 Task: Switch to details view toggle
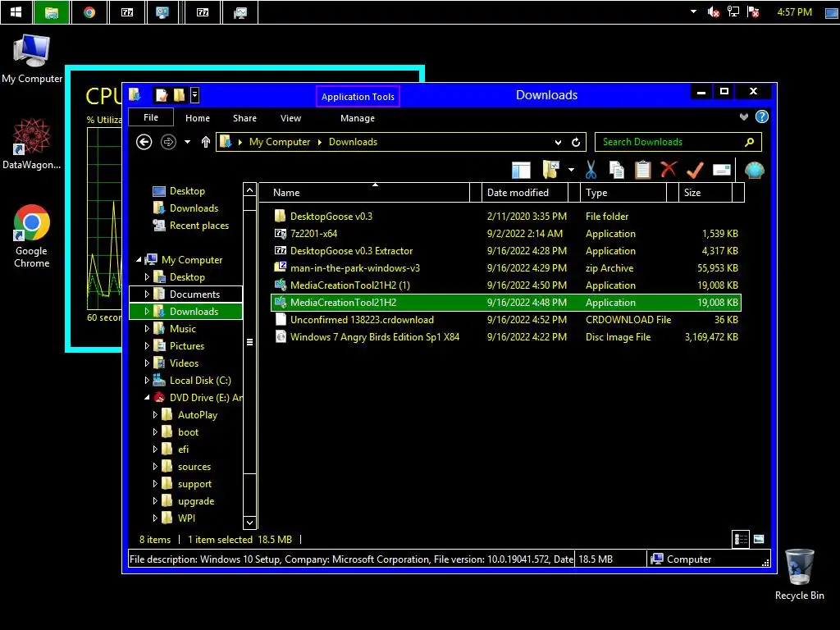coord(741,539)
